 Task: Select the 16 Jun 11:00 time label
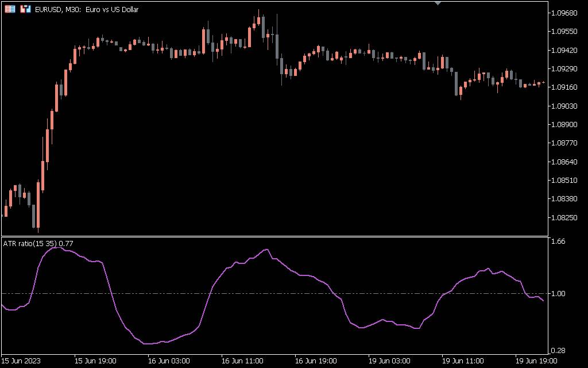point(242,361)
